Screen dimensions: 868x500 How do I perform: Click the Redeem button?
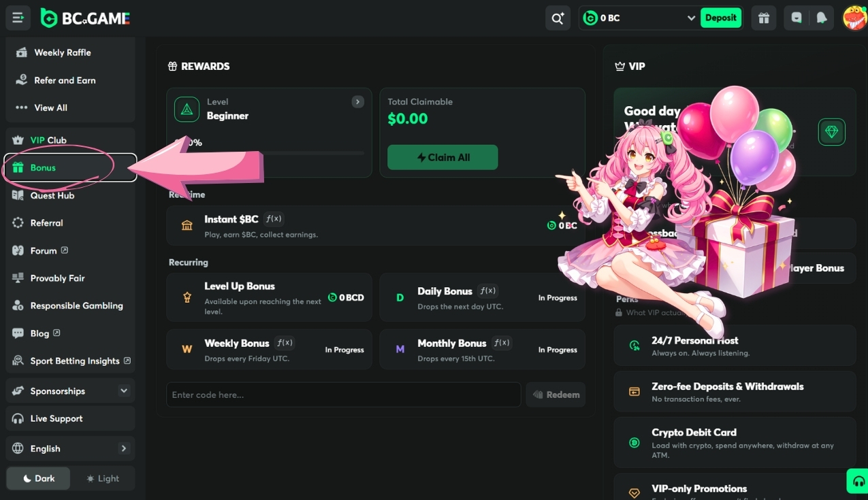pyautogui.click(x=556, y=395)
